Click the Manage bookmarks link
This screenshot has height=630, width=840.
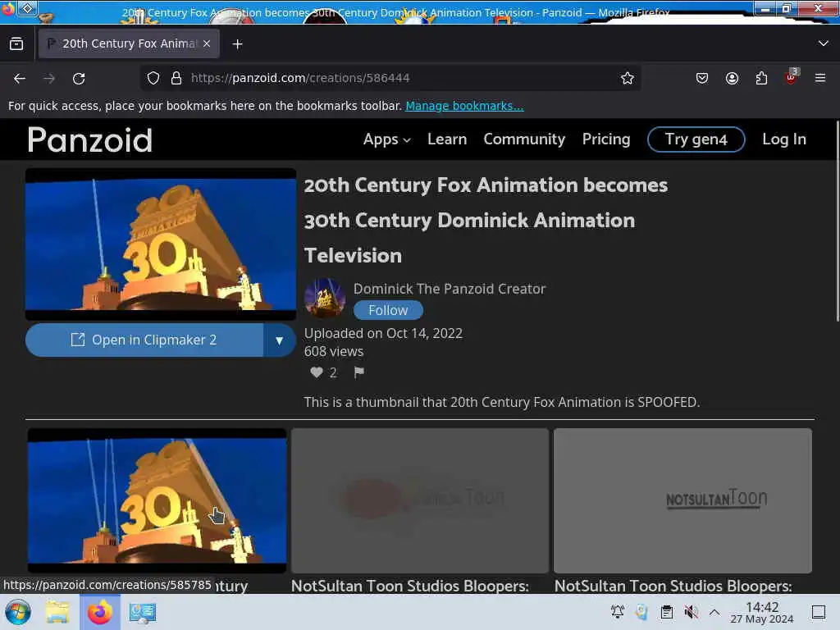464,106
